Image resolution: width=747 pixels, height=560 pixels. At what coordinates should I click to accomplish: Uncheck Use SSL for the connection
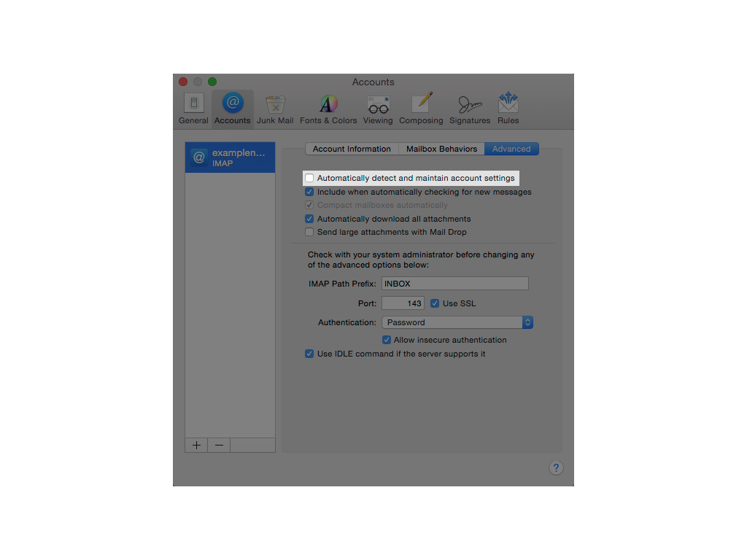point(435,303)
